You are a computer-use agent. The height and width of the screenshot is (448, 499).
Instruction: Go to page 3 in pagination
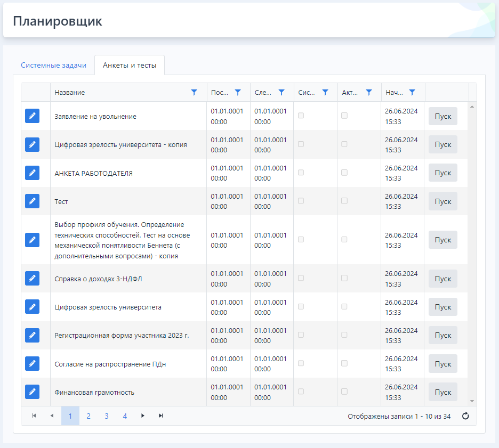(107, 416)
